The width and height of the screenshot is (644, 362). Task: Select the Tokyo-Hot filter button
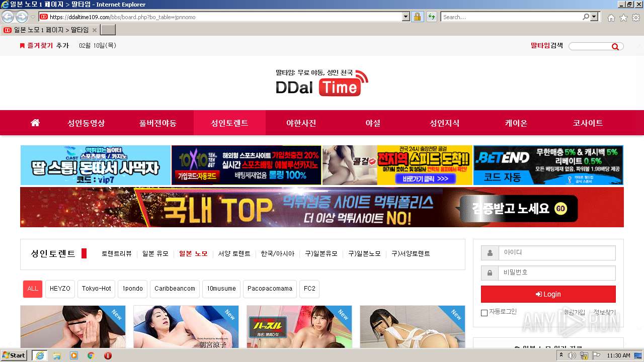[97, 289]
